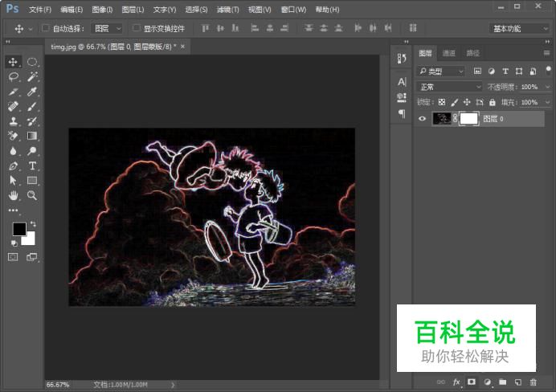The width and height of the screenshot is (556, 392).
Task: Select the Dodge tool
Action: coord(32,151)
